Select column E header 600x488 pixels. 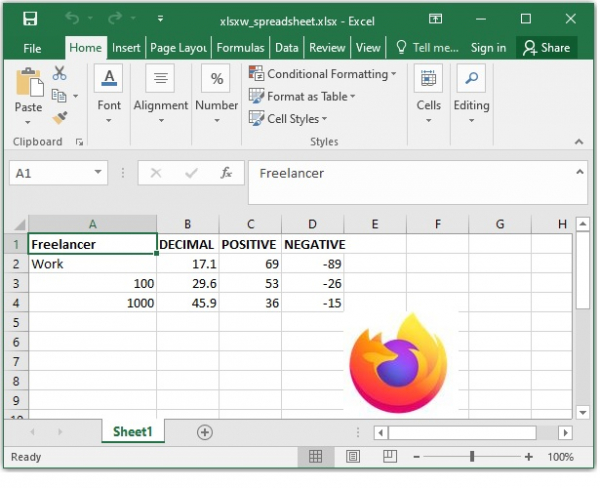click(375, 224)
